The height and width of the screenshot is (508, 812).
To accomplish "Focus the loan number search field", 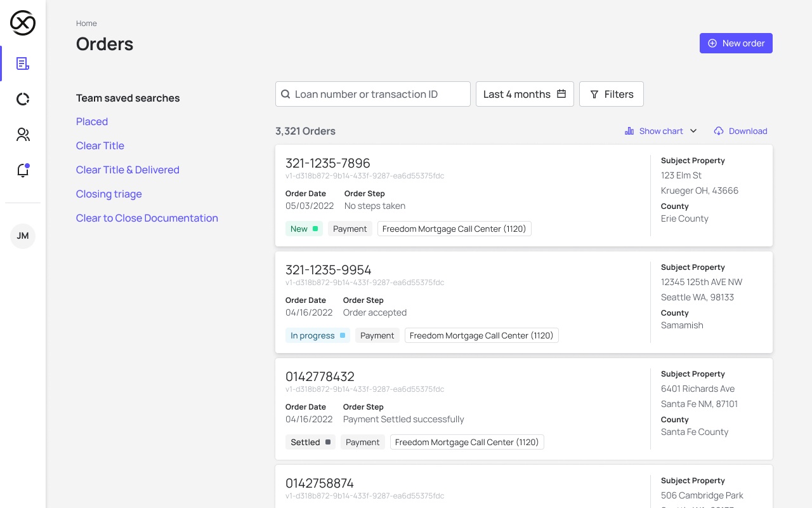I will (373, 94).
